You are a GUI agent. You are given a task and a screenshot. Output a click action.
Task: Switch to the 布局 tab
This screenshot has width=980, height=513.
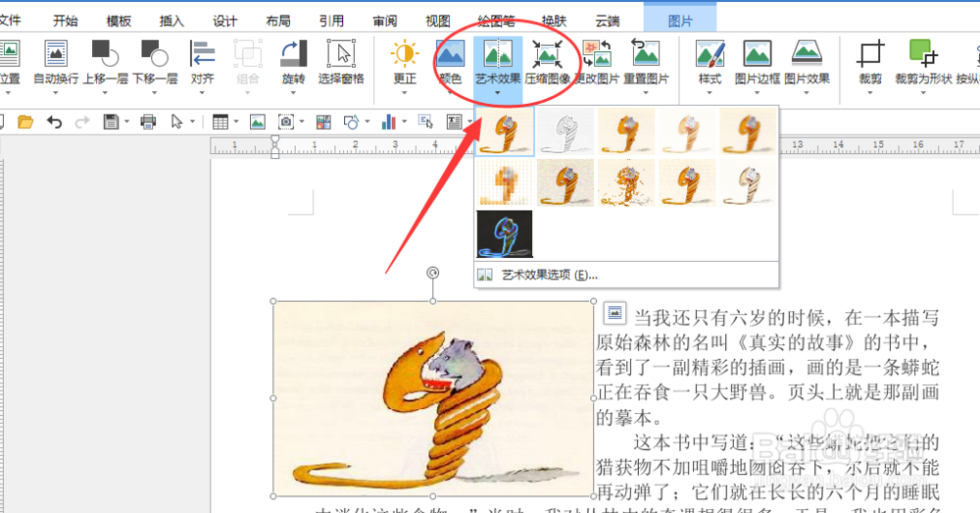[278, 21]
